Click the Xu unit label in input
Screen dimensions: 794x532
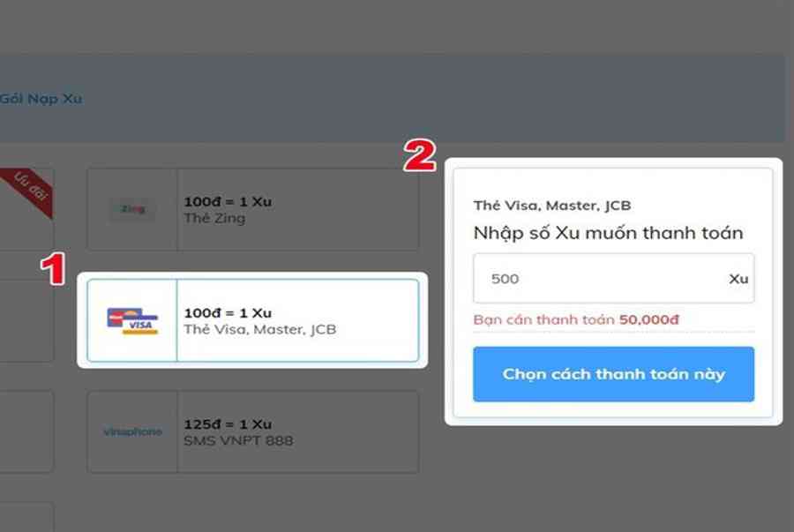coord(738,279)
